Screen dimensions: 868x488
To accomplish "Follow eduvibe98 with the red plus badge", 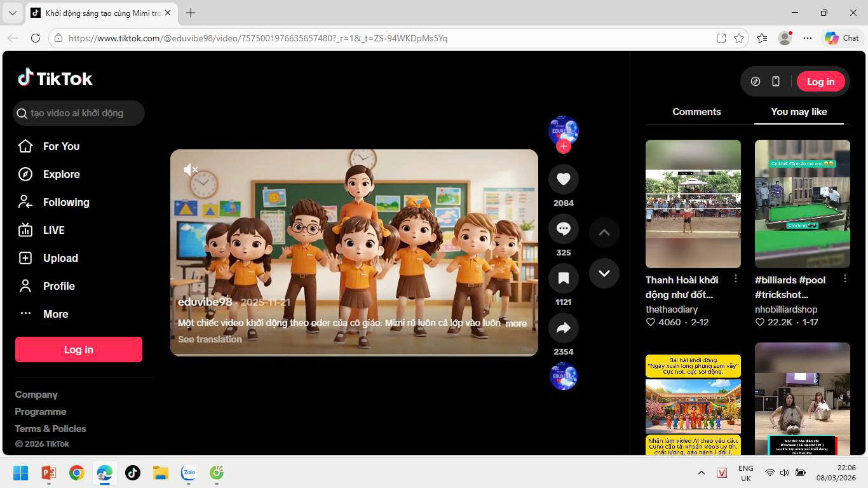I will pyautogui.click(x=563, y=147).
